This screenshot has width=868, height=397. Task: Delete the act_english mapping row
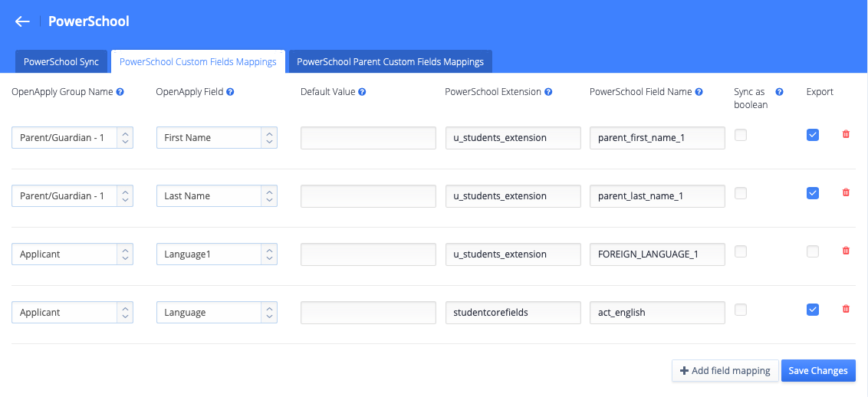(845, 309)
